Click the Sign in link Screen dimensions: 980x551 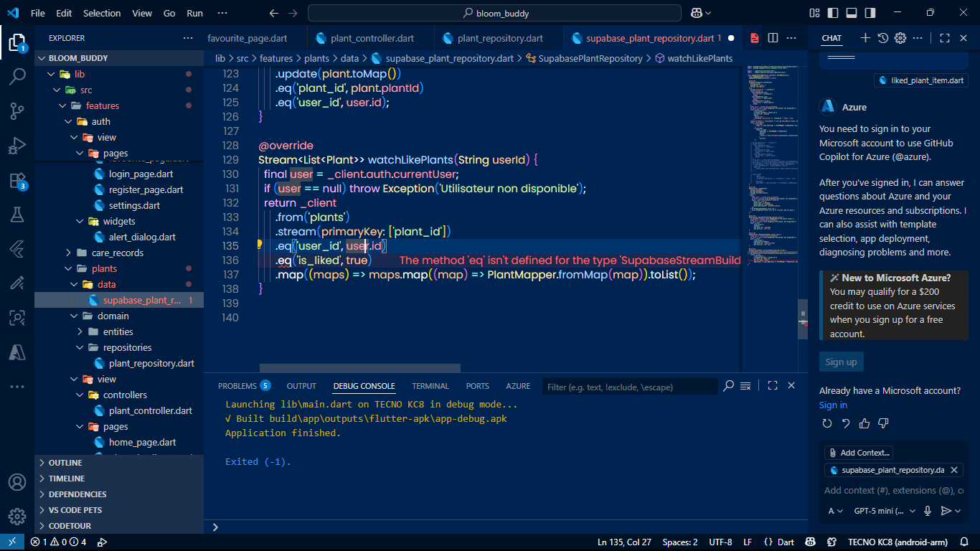(x=833, y=405)
